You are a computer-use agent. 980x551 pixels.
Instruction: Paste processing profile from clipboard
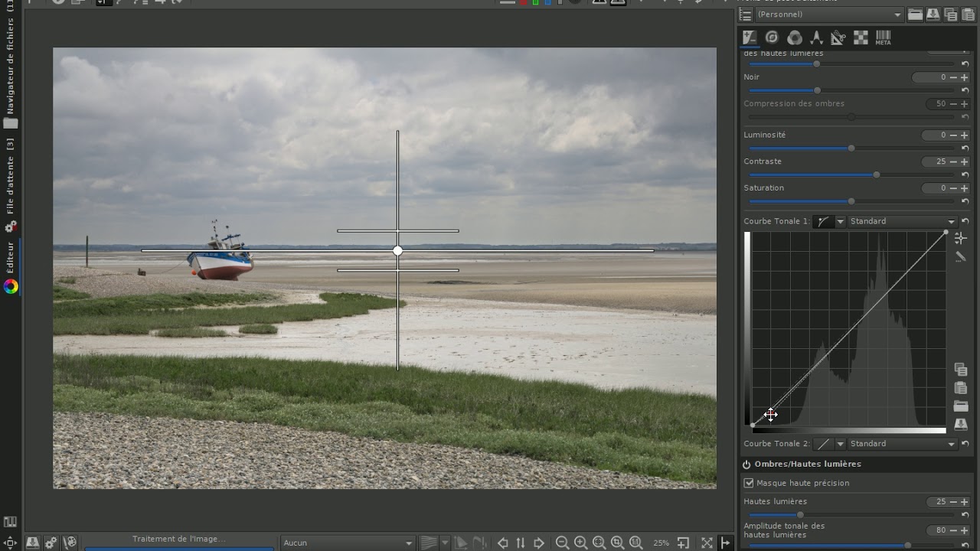pyautogui.click(x=969, y=15)
